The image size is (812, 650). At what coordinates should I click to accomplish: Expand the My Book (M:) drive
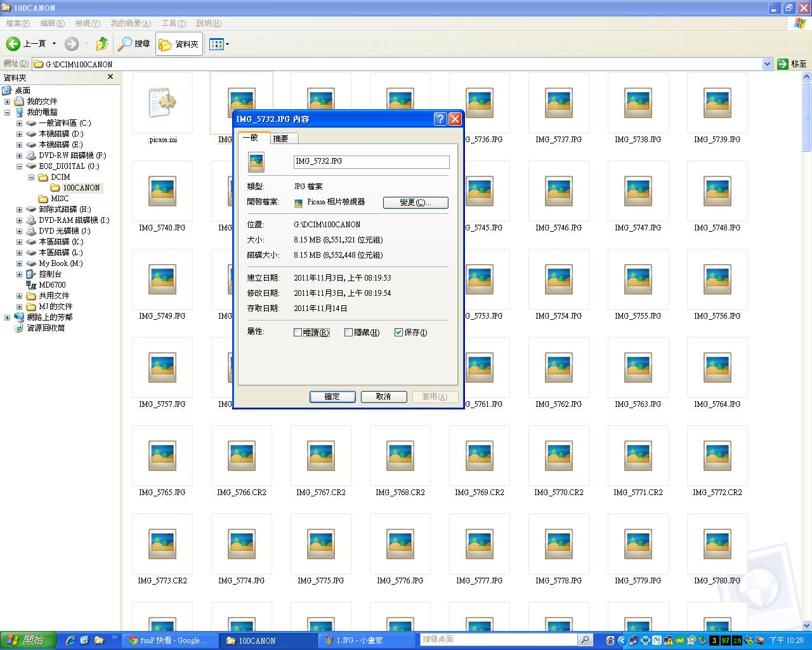(x=19, y=263)
